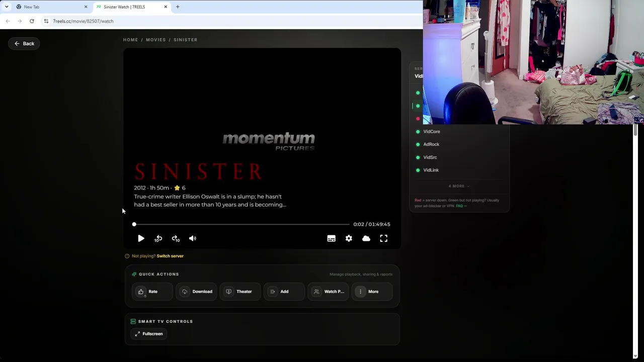Image resolution: width=644 pixels, height=362 pixels.
Task: Click the Download quick action
Action: point(196,292)
